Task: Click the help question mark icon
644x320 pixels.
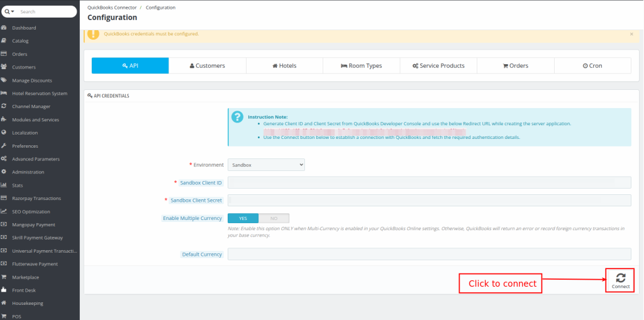Action: point(237,117)
